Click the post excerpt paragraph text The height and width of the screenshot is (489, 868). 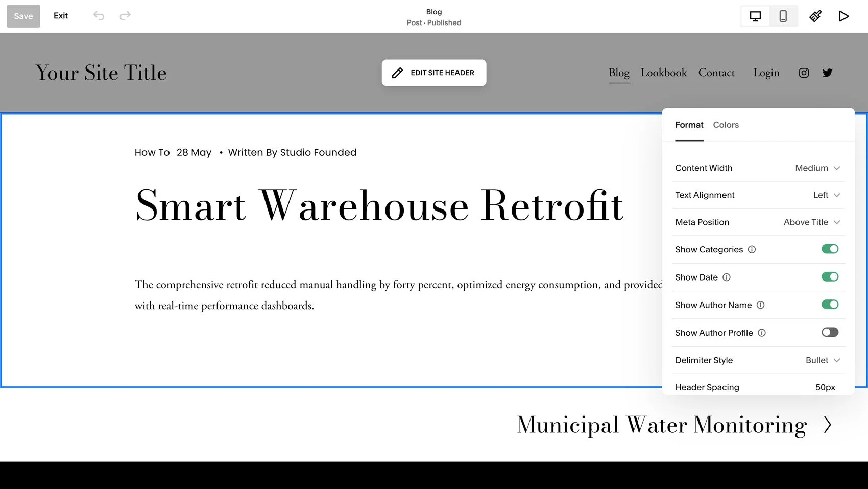[x=399, y=295]
